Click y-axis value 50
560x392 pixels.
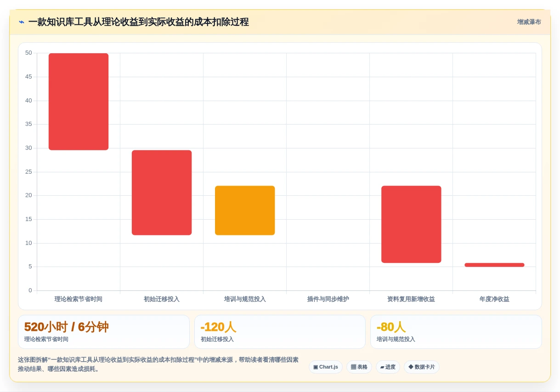click(28, 53)
